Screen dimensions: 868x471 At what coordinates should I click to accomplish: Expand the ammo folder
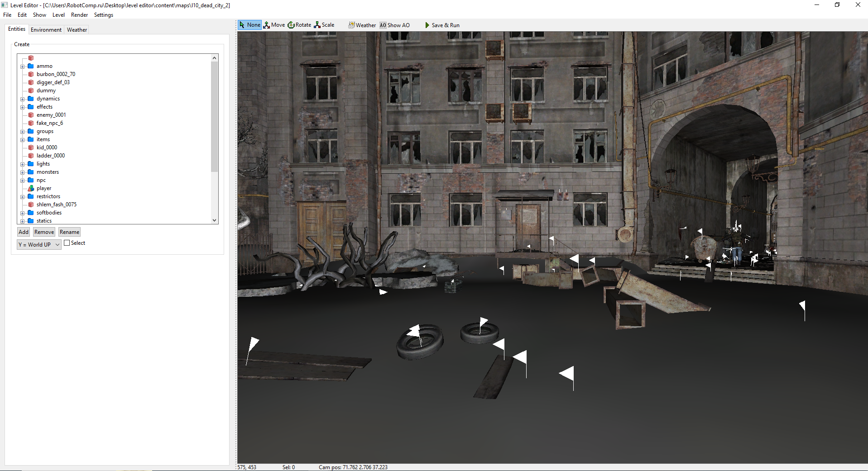[x=22, y=67]
